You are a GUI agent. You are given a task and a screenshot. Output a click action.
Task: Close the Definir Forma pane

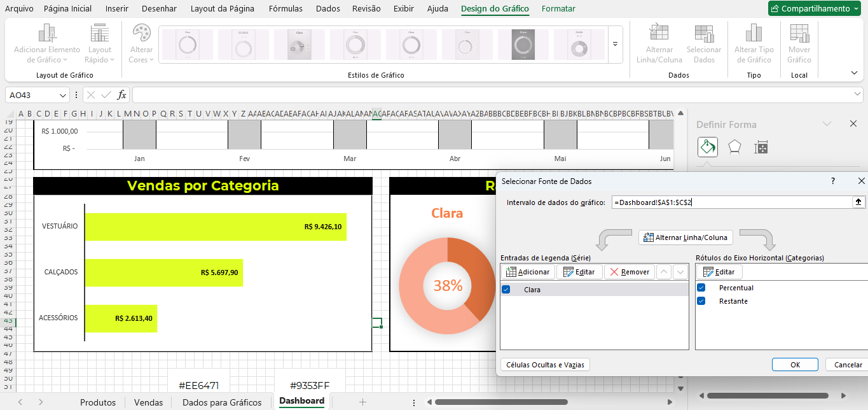click(853, 124)
